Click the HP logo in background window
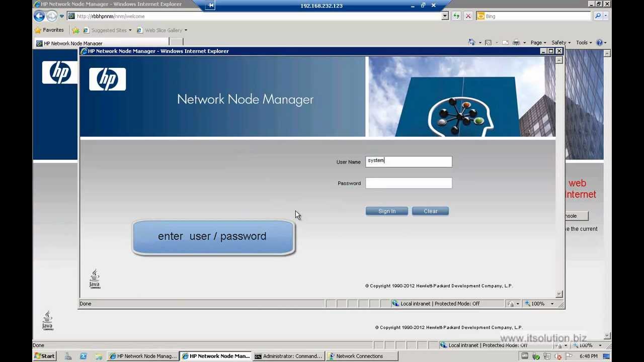 pyautogui.click(x=59, y=72)
